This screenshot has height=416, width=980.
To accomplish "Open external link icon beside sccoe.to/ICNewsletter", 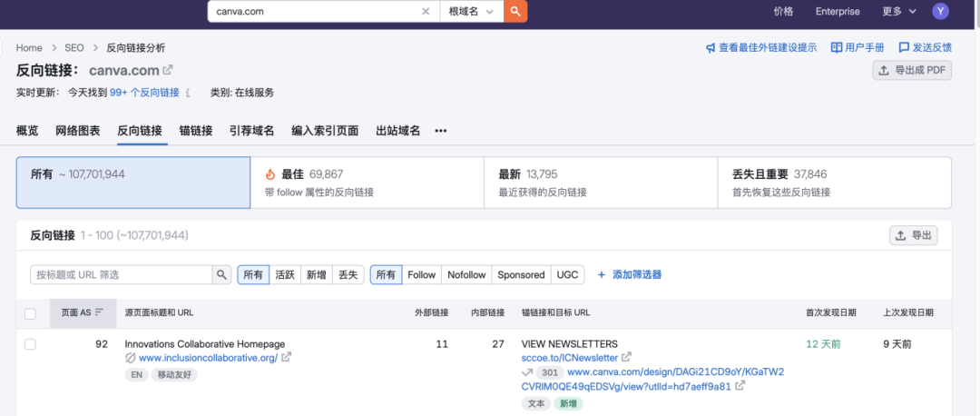I will 626,358.
